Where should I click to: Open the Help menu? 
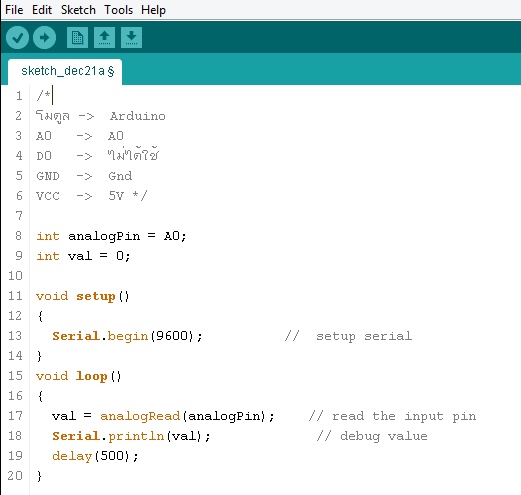point(153,10)
